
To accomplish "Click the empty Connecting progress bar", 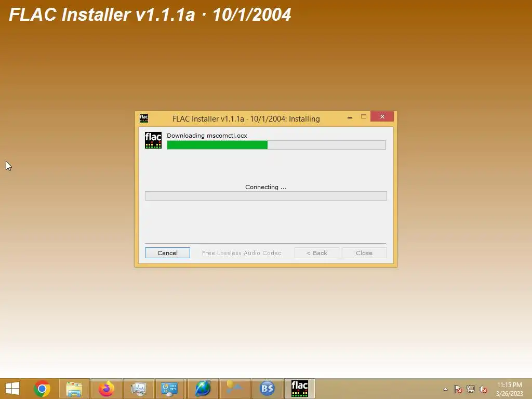I will pyautogui.click(x=265, y=196).
